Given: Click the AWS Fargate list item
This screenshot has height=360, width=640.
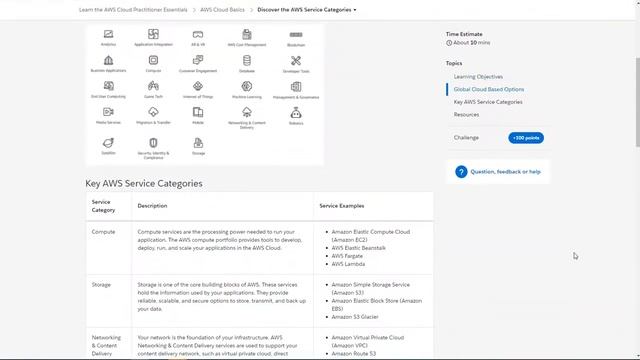Looking at the screenshot, I should pos(347,256).
